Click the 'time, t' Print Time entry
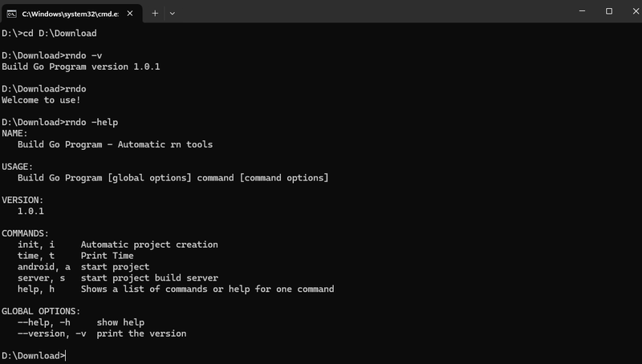 click(75, 256)
